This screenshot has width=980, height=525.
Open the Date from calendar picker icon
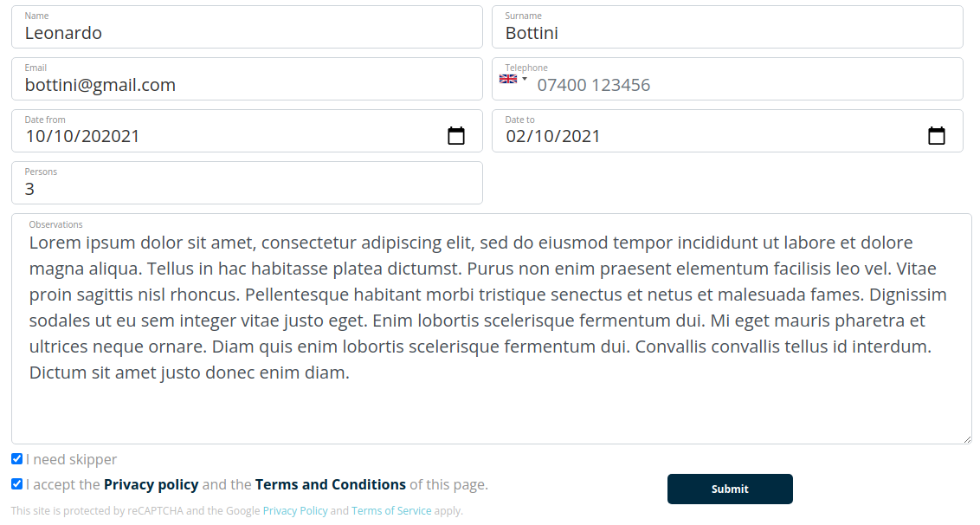(456, 136)
